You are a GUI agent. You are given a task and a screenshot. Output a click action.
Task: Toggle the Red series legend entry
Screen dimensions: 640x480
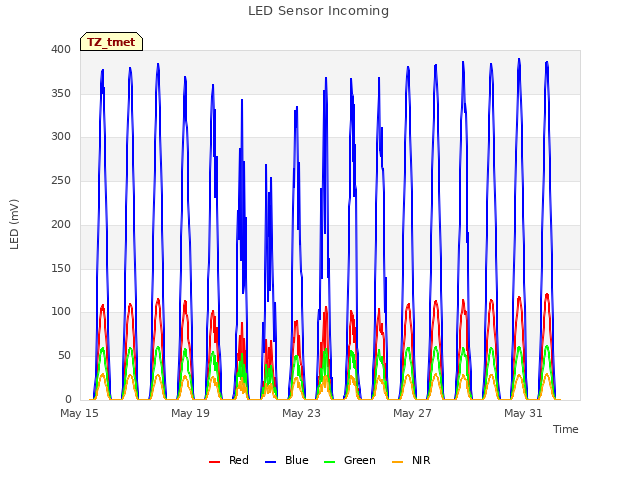tap(229, 460)
